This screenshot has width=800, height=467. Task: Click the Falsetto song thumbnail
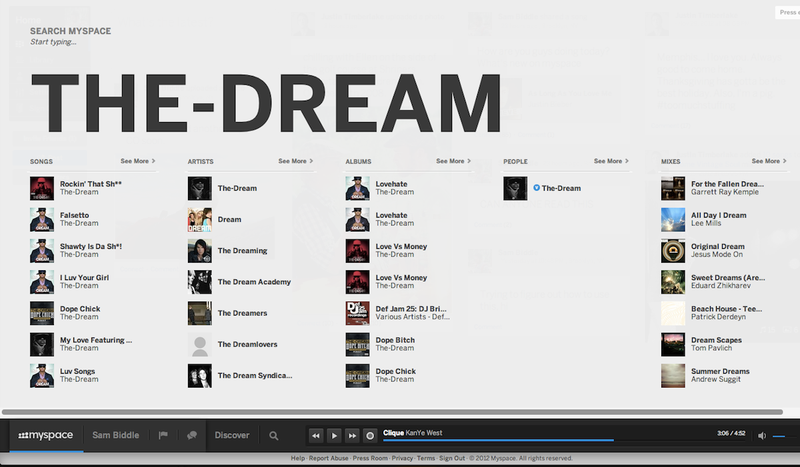[x=42, y=219]
